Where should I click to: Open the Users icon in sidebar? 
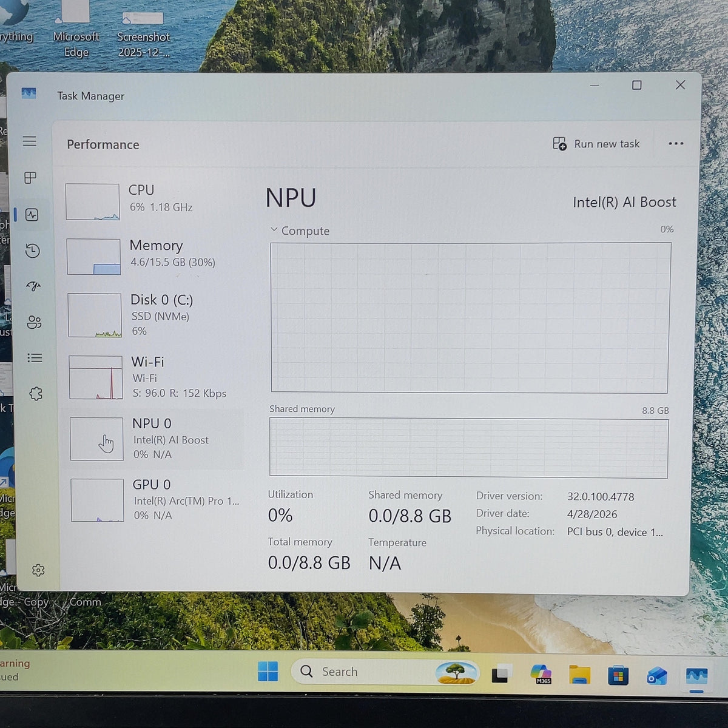coord(35,322)
